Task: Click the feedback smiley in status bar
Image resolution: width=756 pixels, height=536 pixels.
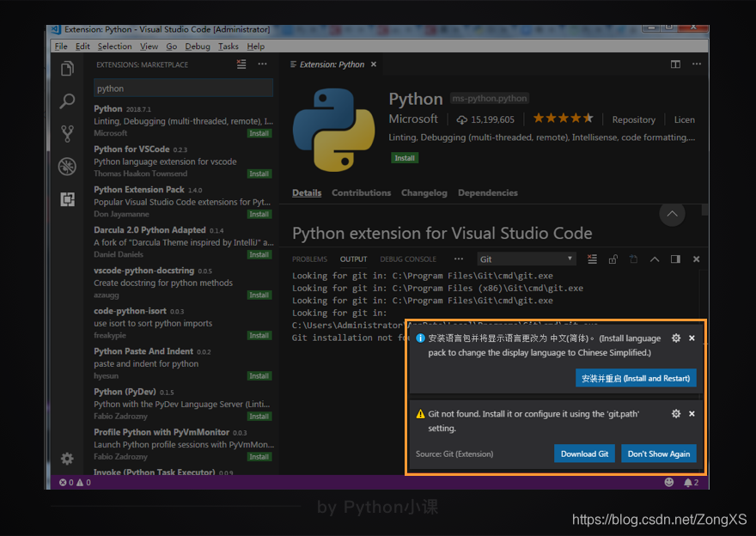Action: 668,483
